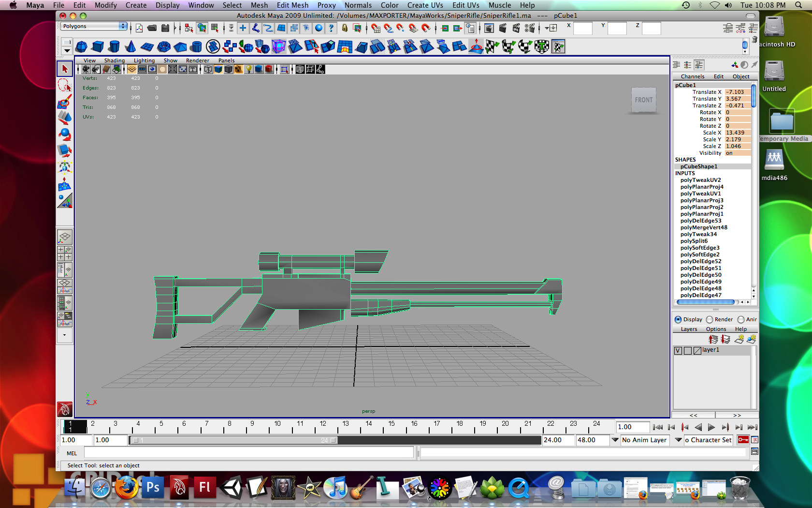Open the viewport Panels menu
Viewport: 812px width, 508px height.
(x=226, y=60)
